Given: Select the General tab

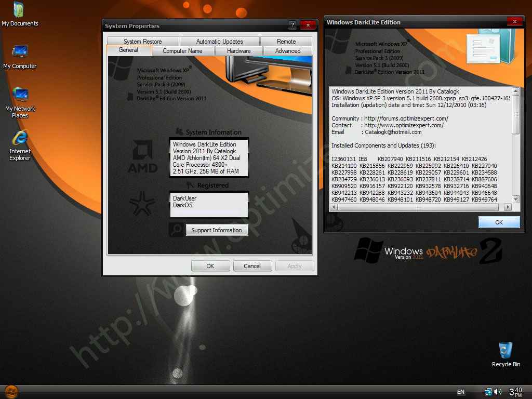Looking at the screenshot, I should tap(128, 50).
